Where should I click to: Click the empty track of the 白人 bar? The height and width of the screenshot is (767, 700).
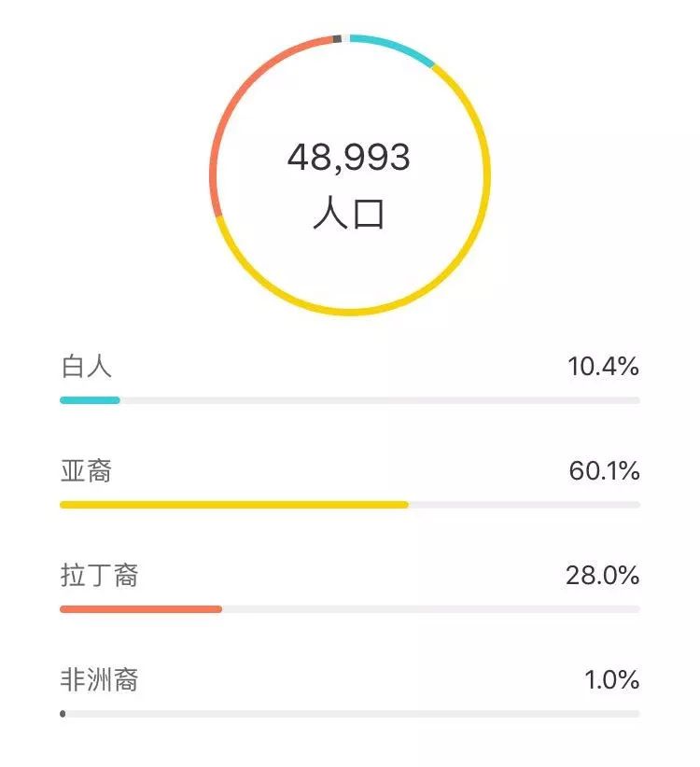coord(380,400)
